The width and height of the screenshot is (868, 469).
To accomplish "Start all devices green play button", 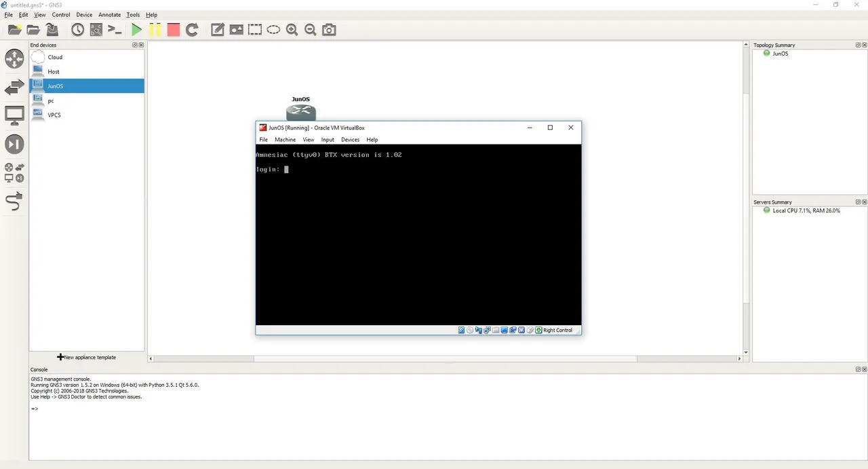I will [136, 30].
